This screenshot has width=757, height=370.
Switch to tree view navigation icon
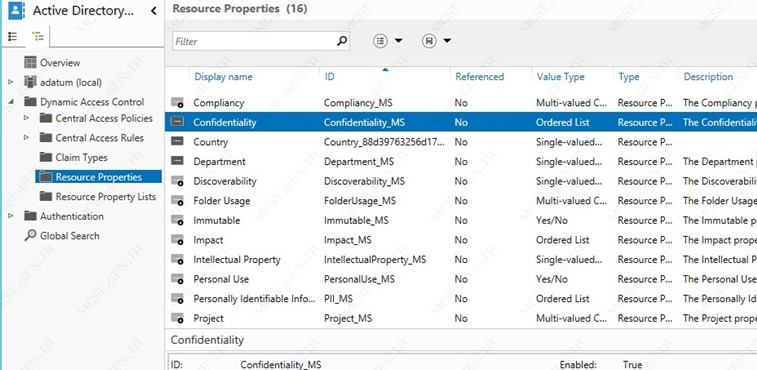37,36
